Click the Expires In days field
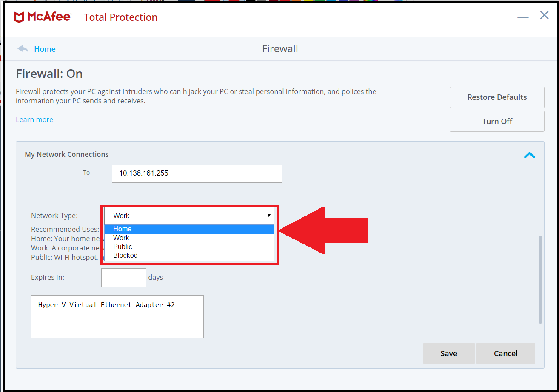This screenshot has height=392, width=559. pyautogui.click(x=123, y=278)
